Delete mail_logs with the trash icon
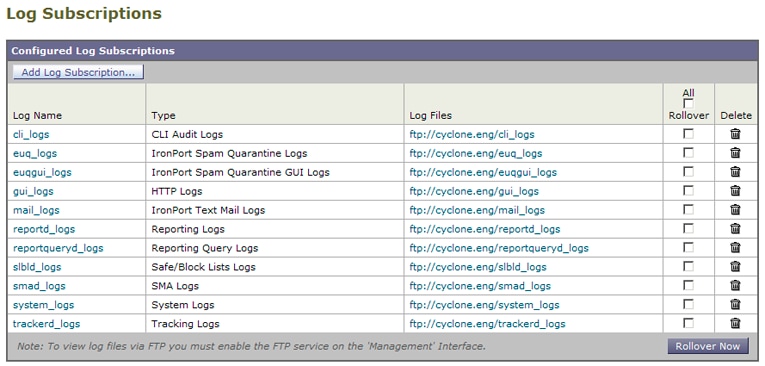765x366 pixels. point(735,210)
